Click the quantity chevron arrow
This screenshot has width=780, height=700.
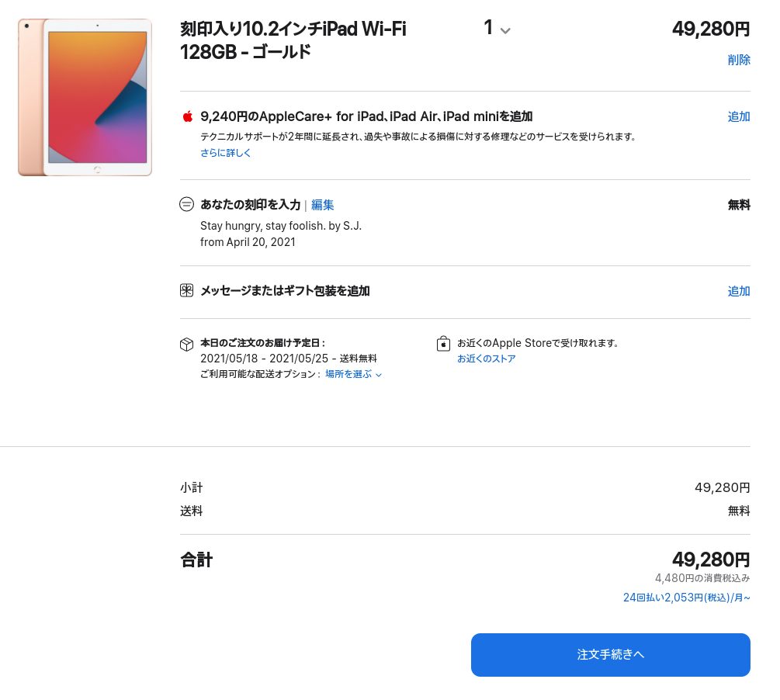coord(505,31)
